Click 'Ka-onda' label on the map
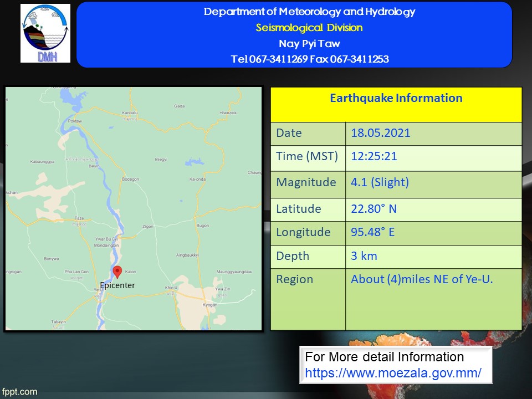Image resolution: width=532 pixels, height=399 pixels. point(197,179)
